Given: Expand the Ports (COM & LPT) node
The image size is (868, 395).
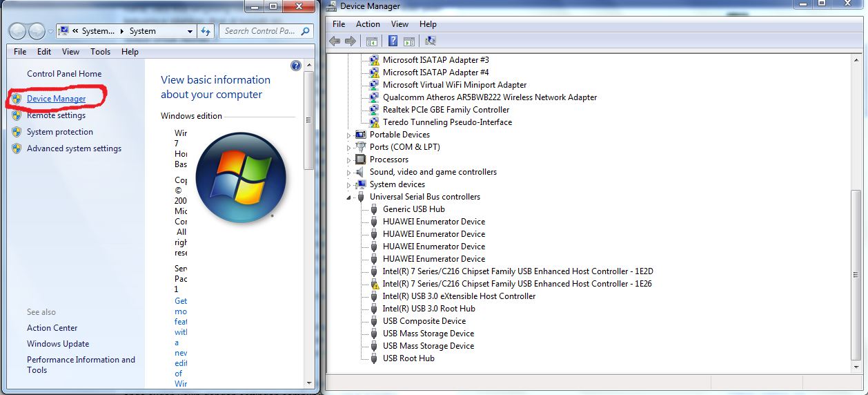Looking at the screenshot, I should (x=349, y=148).
